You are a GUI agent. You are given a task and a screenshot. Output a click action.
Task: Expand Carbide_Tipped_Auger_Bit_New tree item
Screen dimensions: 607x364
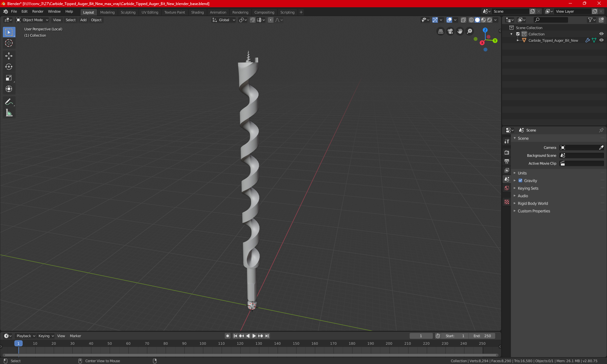click(x=518, y=40)
